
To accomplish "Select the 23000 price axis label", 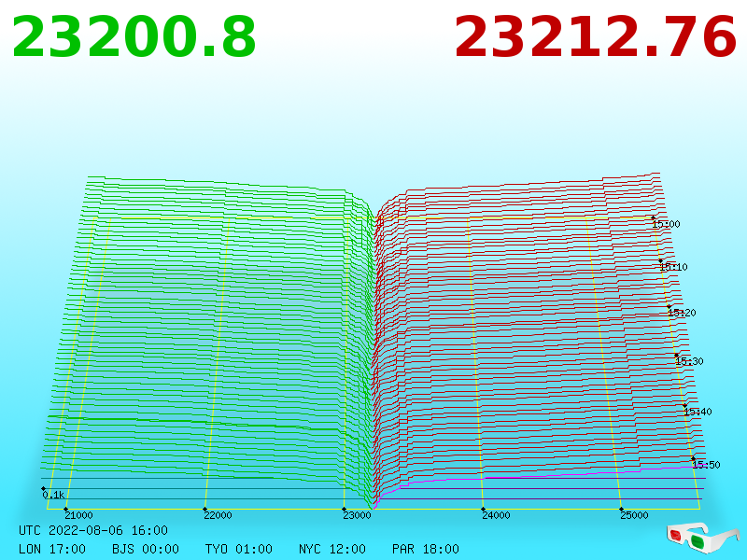I will 357,515.
